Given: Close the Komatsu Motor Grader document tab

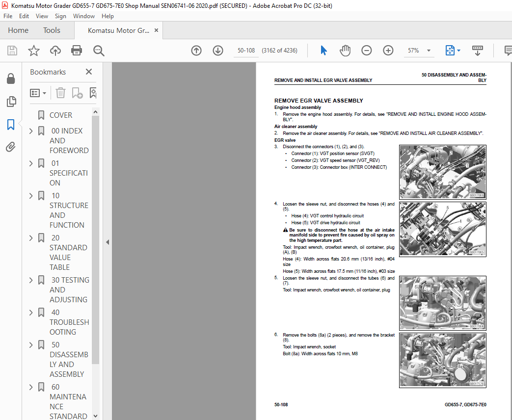Looking at the screenshot, I should click(x=157, y=30).
